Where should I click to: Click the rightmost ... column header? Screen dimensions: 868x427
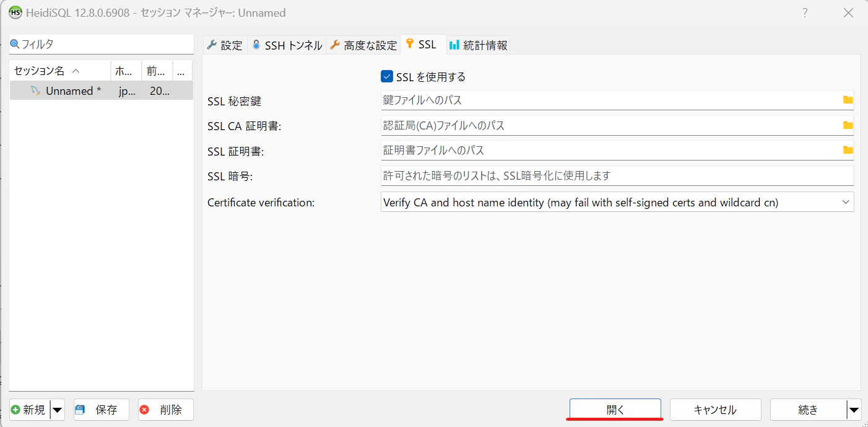(183, 71)
